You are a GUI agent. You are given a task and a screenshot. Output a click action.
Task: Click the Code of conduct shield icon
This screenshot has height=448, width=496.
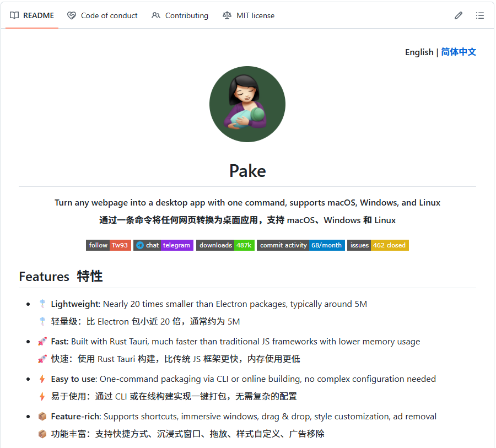[72, 15]
